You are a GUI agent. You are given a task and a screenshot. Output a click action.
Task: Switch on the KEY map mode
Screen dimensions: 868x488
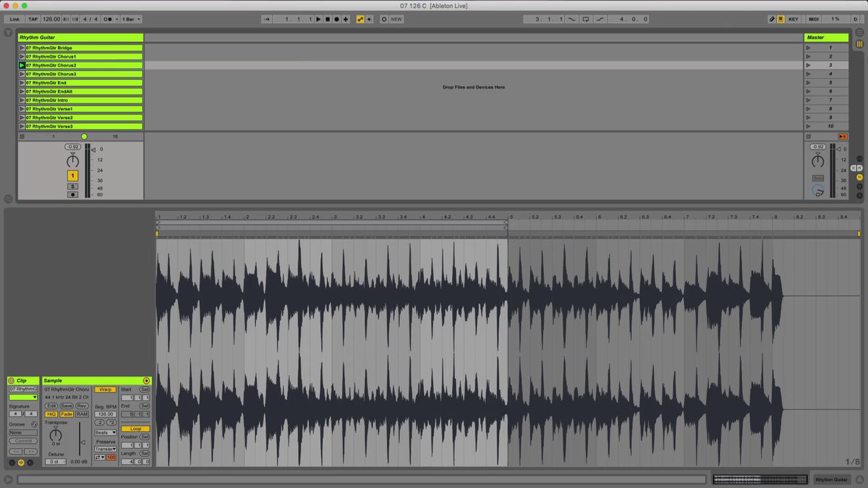click(793, 19)
